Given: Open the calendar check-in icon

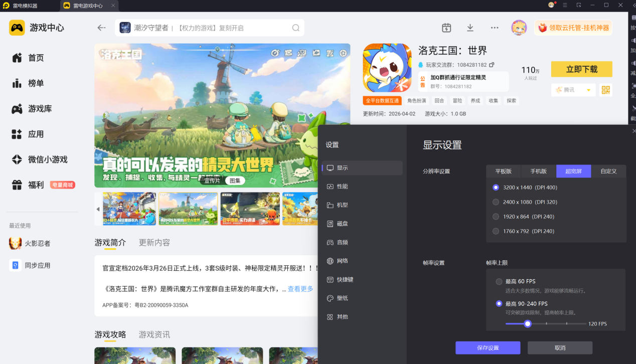Looking at the screenshot, I should (x=446, y=28).
